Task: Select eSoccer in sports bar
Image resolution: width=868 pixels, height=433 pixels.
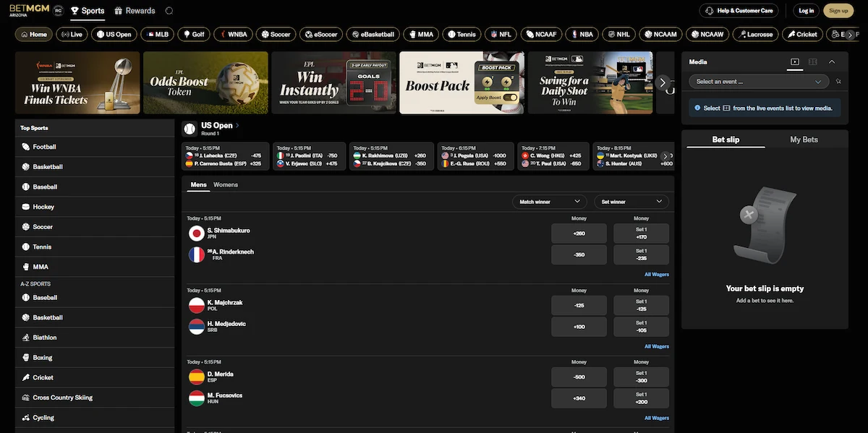Action: pos(320,34)
